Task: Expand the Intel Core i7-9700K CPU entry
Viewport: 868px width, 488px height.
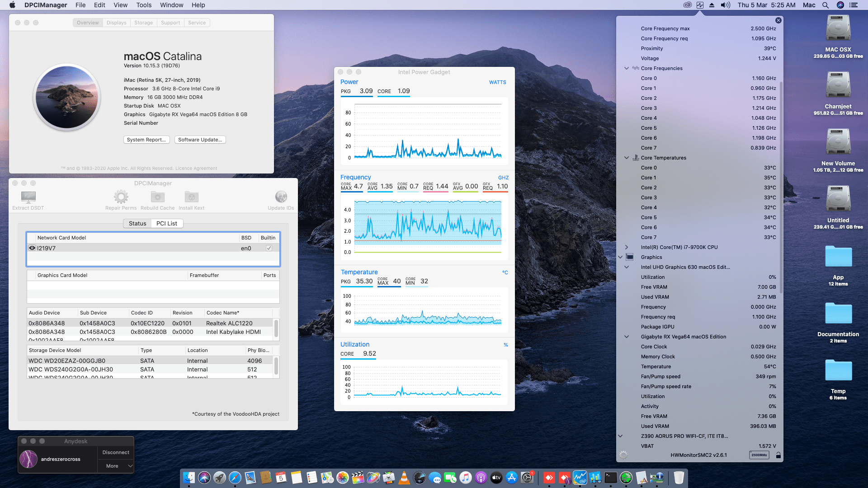Action: pos(627,247)
